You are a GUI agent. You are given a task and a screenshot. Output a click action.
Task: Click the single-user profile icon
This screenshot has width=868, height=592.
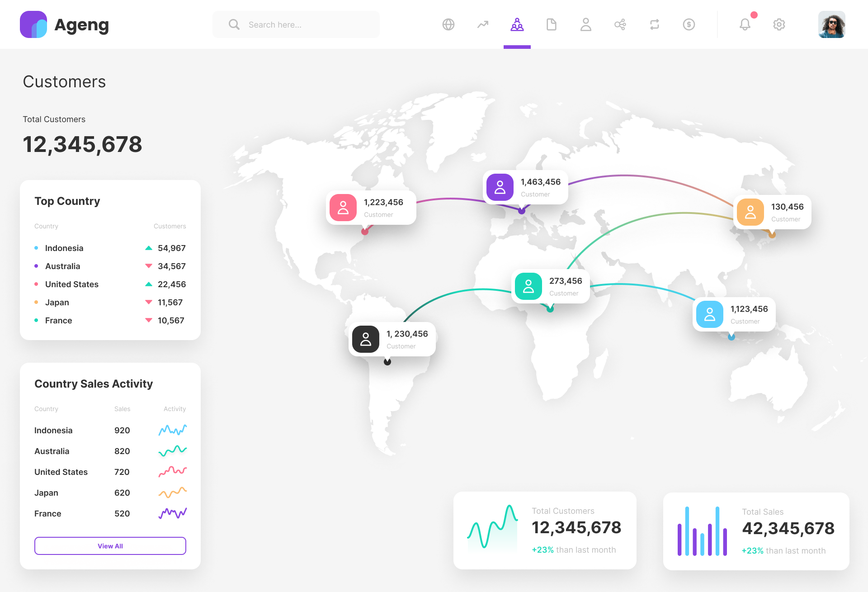(x=585, y=24)
